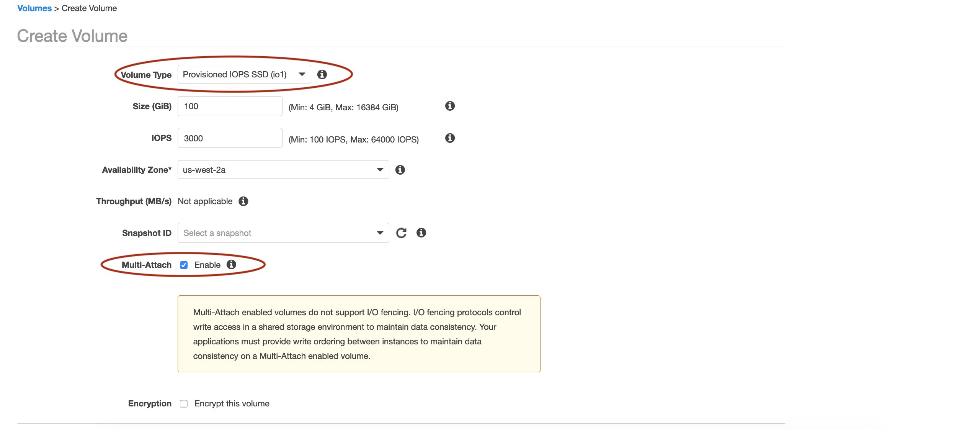Click the Availability Zone info icon
980x429 pixels.
point(401,170)
